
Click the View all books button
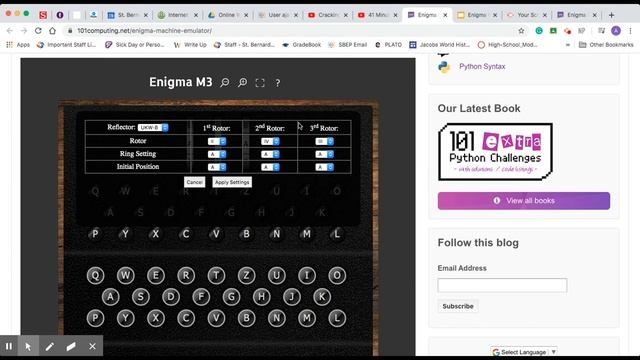pos(524,201)
